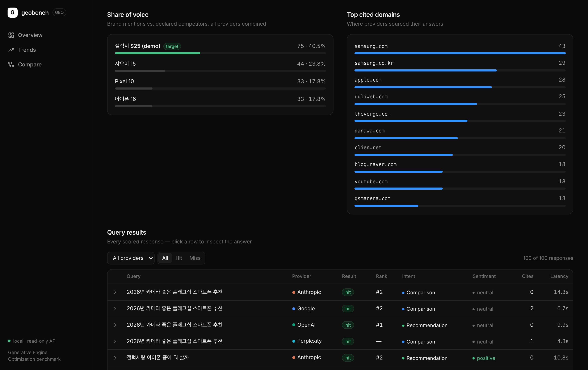The width and height of the screenshot is (588, 370).
Task: Click the ruliweb.com domain entry
Action: click(x=371, y=97)
